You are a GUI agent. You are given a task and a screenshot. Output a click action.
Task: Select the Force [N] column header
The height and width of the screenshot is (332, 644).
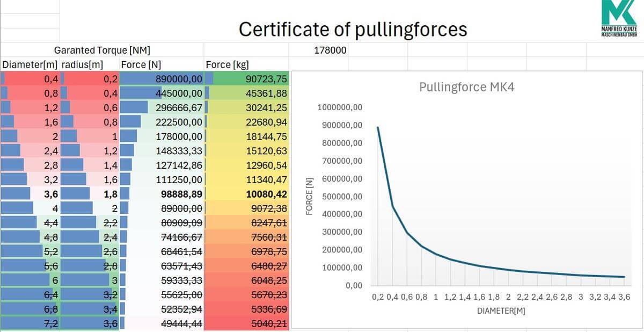pyautogui.click(x=162, y=64)
